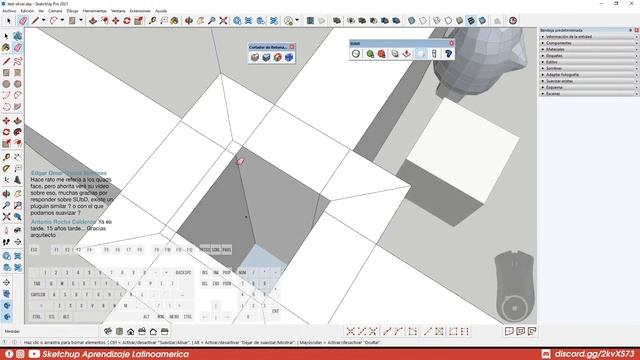640x360 pixels.
Task: Toggle Shaded With Textures style icon
Action: [x=471, y=20]
